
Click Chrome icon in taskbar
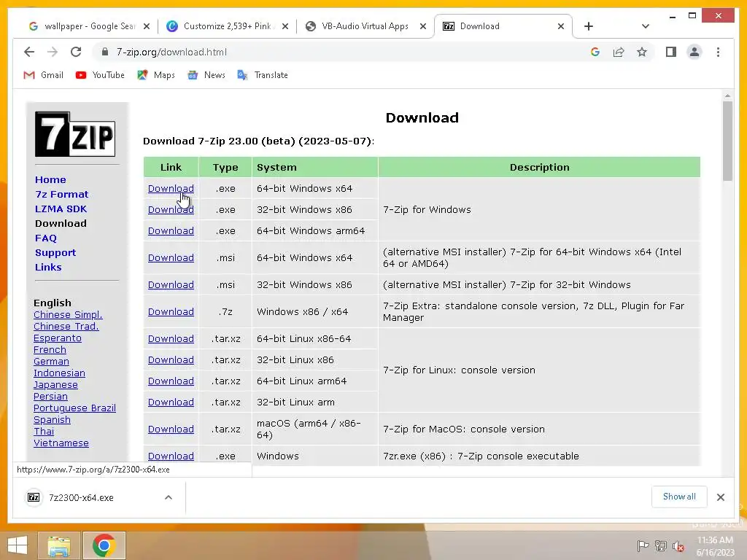click(x=104, y=545)
